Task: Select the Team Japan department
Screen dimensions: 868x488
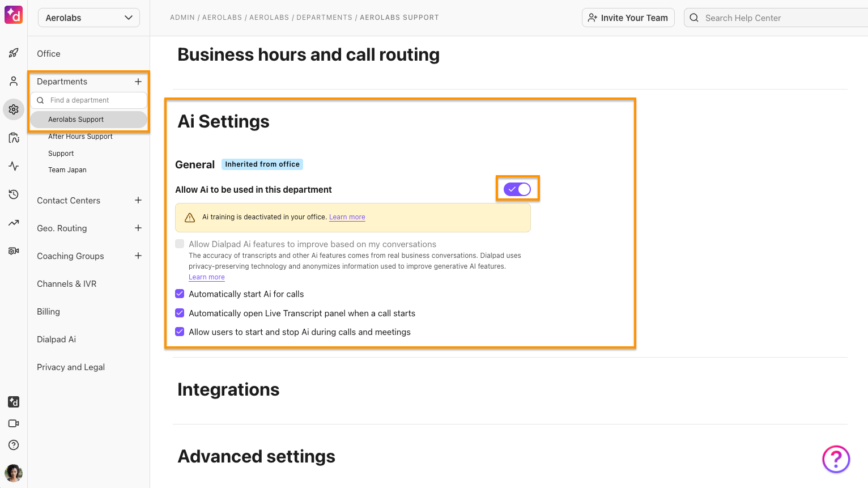Action: [67, 170]
